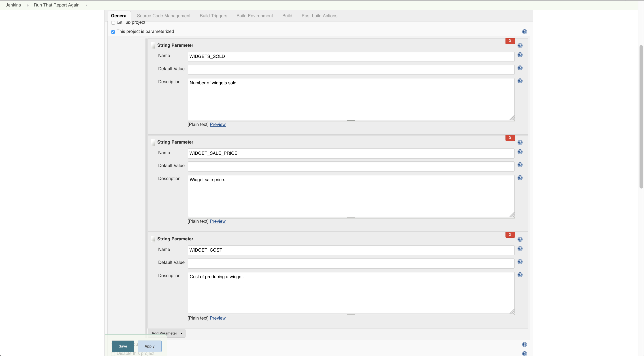Click the help icon beside the WIDGETS_SOLD Name field

pos(520,55)
